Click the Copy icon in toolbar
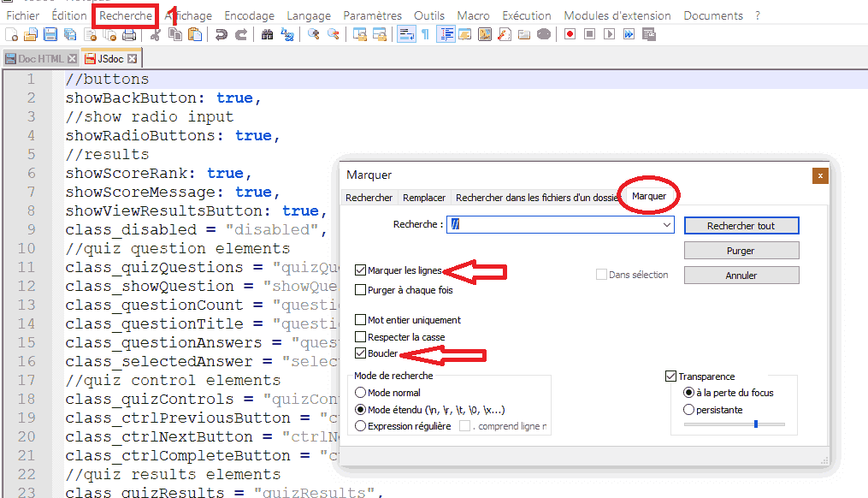The width and height of the screenshot is (868, 498). click(175, 35)
